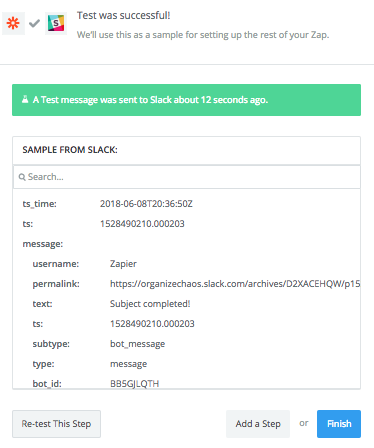The width and height of the screenshot is (374, 448).
Task: Click the Test was successful heading
Action: click(x=124, y=16)
